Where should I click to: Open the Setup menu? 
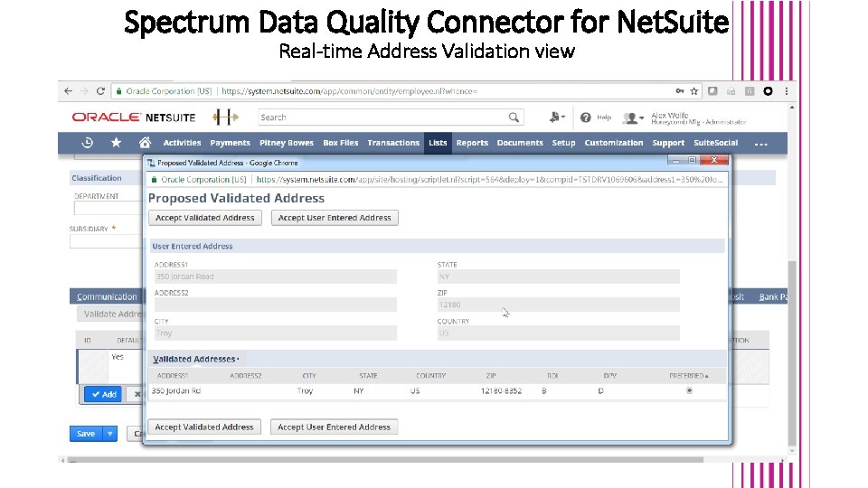click(563, 143)
